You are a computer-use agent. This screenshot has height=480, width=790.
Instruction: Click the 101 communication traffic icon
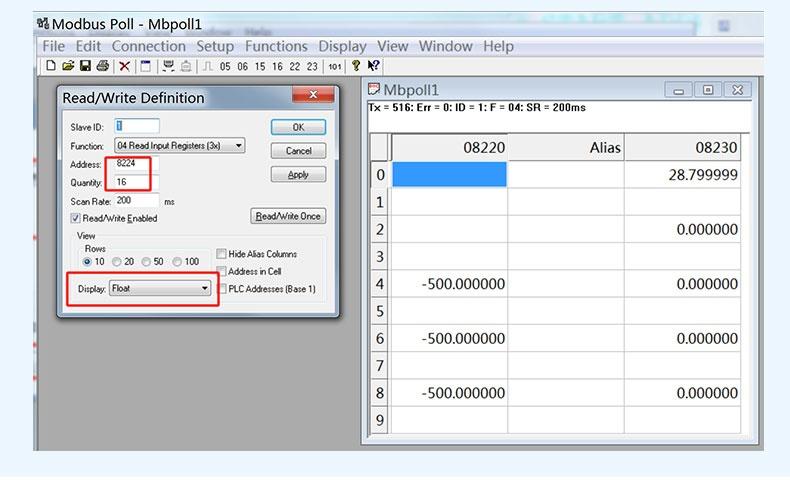click(335, 66)
